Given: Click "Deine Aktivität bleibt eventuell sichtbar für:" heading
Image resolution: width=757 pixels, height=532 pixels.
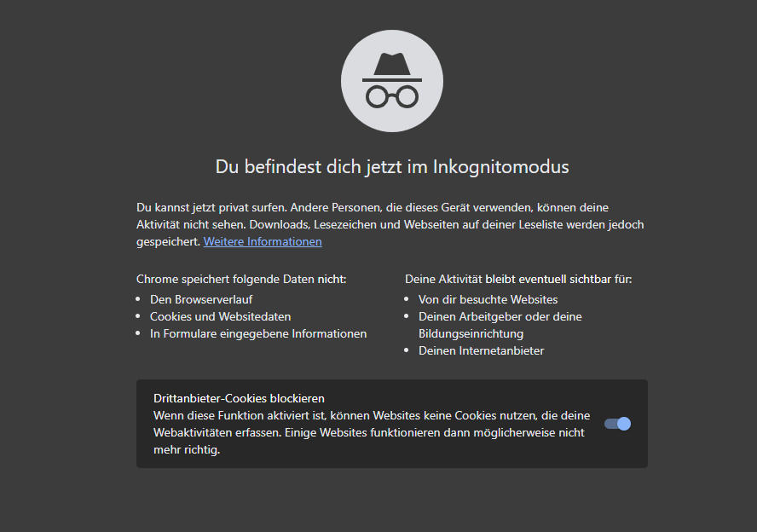Looking at the screenshot, I should [518, 279].
